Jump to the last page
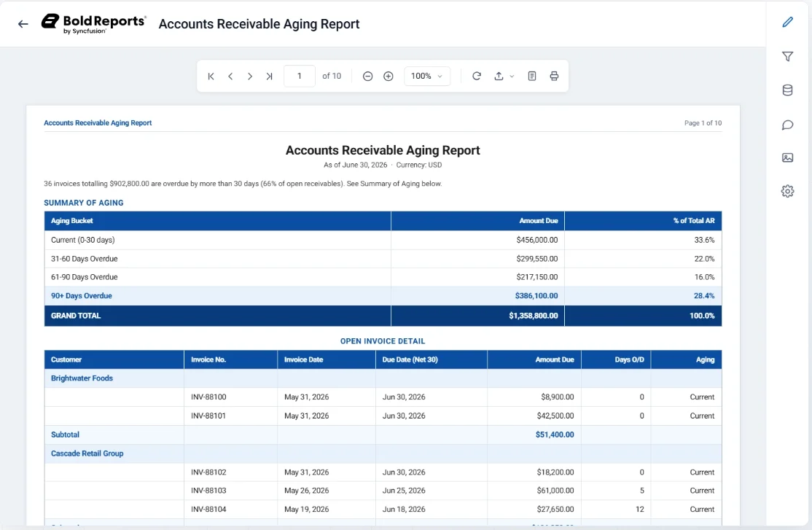The width and height of the screenshot is (812, 530). tap(269, 76)
